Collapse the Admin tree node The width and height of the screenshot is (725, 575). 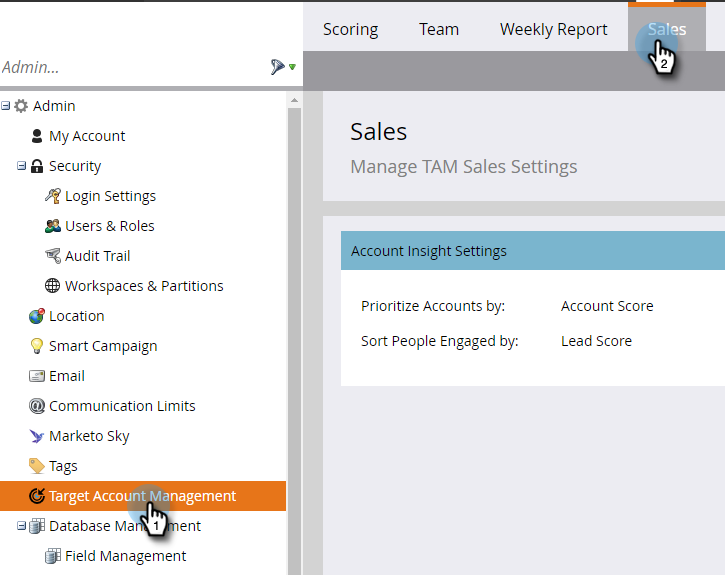[x=6, y=106]
